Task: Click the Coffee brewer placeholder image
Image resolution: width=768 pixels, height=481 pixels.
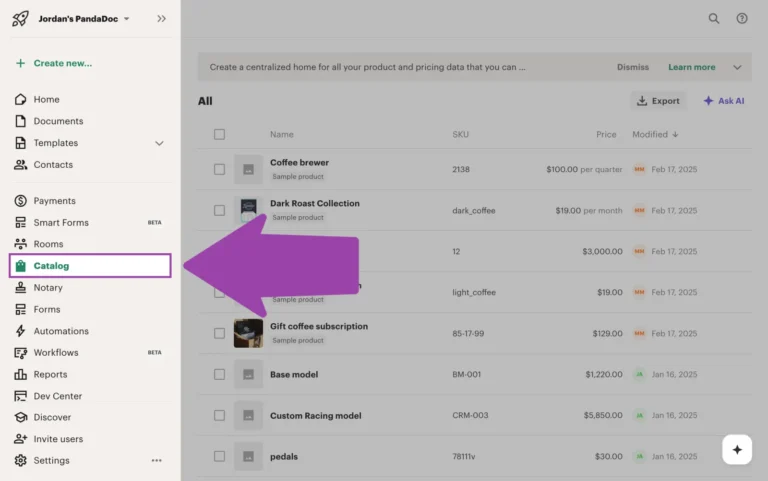Action: coord(248,169)
